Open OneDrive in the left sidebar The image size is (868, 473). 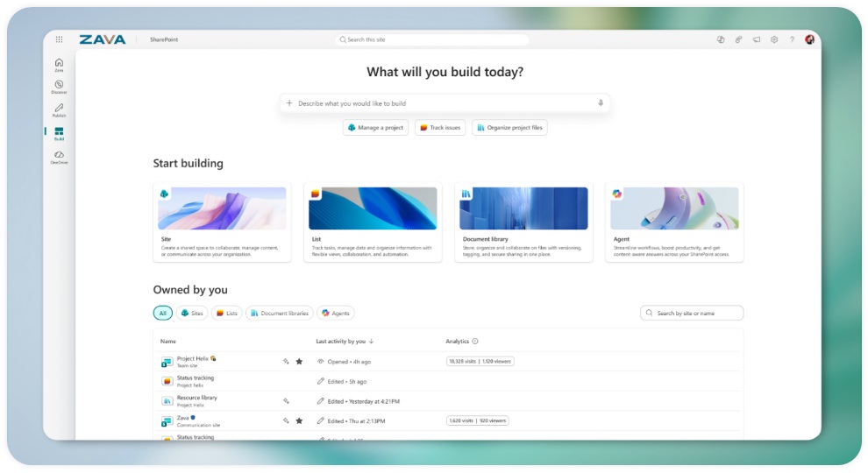pyautogui.click(x=60, y=158)
